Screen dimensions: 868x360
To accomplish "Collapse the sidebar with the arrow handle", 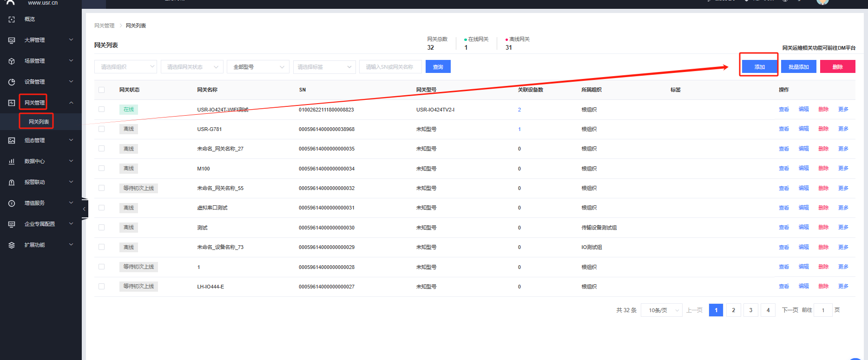I will click(x=84, y=209).
